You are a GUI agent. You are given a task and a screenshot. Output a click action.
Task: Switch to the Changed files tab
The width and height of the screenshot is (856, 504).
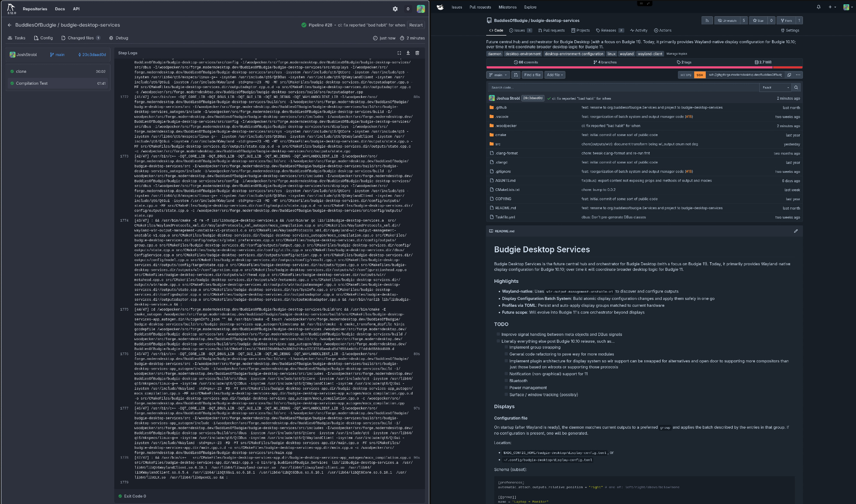pos(80,38)
